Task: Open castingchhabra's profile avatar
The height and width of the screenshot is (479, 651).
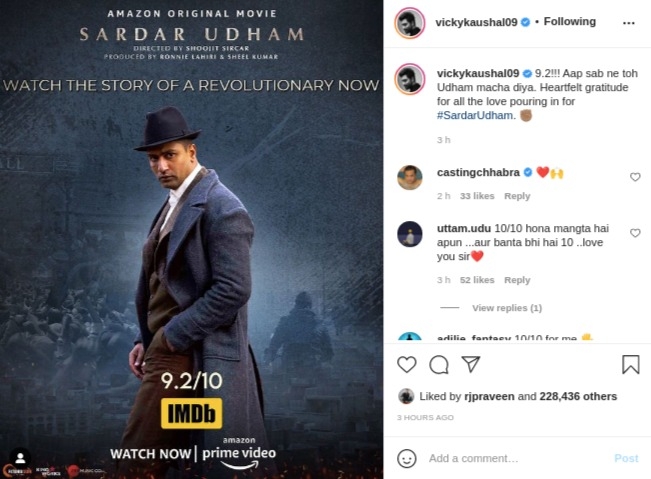Action: [x=410, y=177]
